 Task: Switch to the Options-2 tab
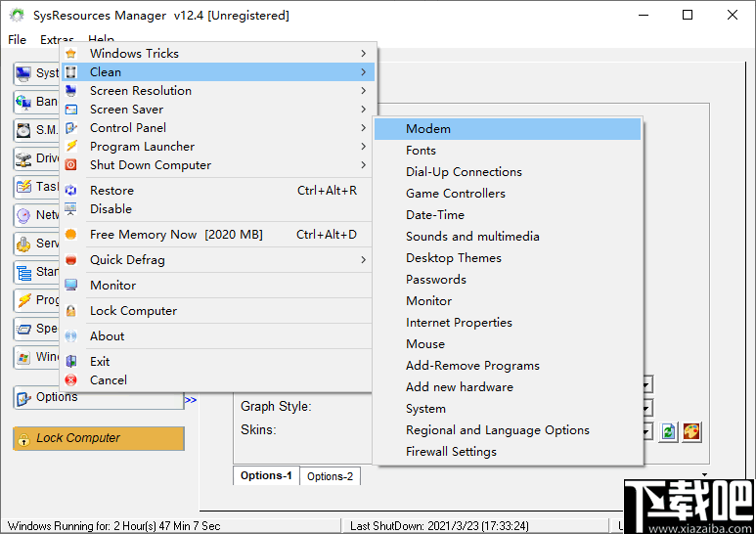pyautogui.click(x=331, y=476)
